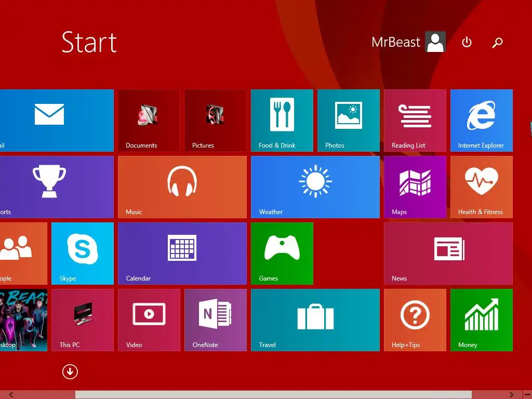Click the horizontal scrollbar right arrow
532x399 pixels.
tap(511, 395)
